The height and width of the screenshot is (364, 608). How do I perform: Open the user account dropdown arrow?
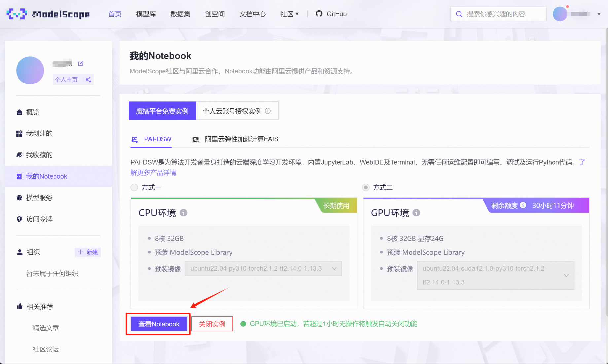[599, 14]
